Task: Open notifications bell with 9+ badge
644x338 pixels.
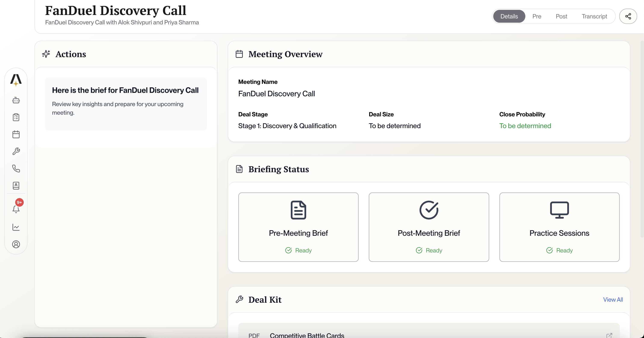Action: pos(16,208)
